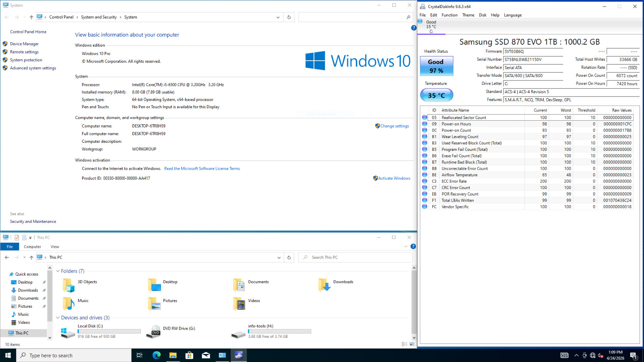Click the 35 °C temperature button
The width and height of the screenshot is (644, 362).
(436, 95)
